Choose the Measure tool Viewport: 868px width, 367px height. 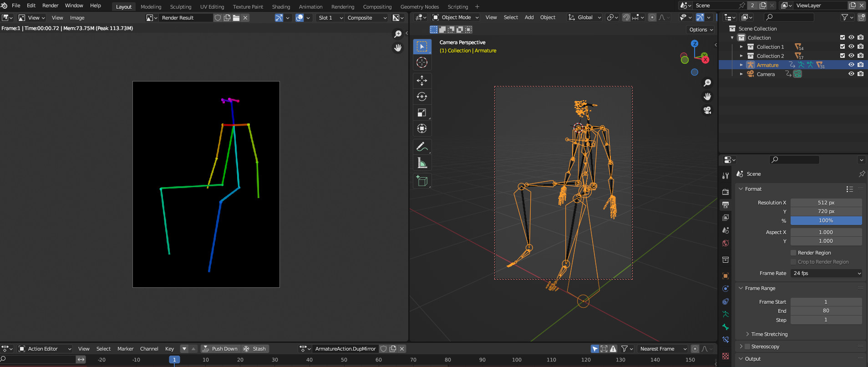point(422,163)
